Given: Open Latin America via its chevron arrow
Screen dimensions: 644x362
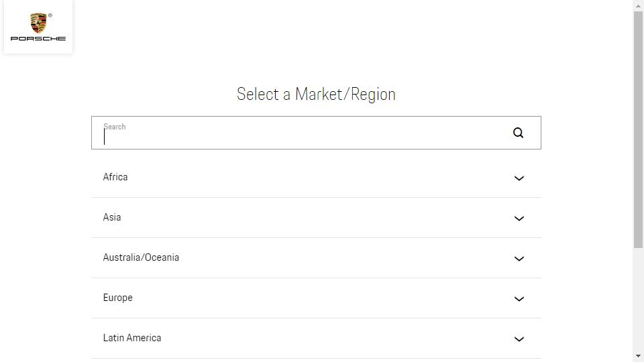Looking at the screenshot, I should pos(519,339).
